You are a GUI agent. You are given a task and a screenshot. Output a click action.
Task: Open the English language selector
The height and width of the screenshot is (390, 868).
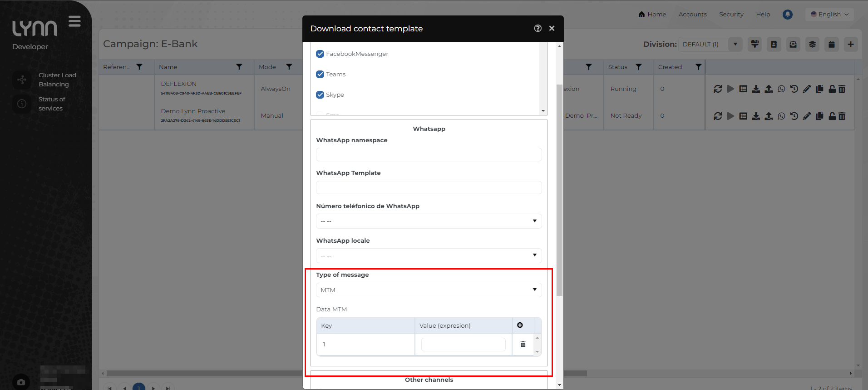tap(830, 15)
